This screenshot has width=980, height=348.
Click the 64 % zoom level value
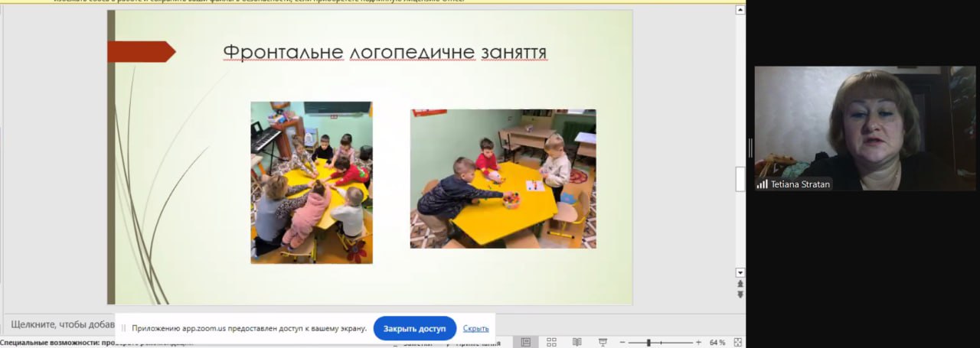717,342
